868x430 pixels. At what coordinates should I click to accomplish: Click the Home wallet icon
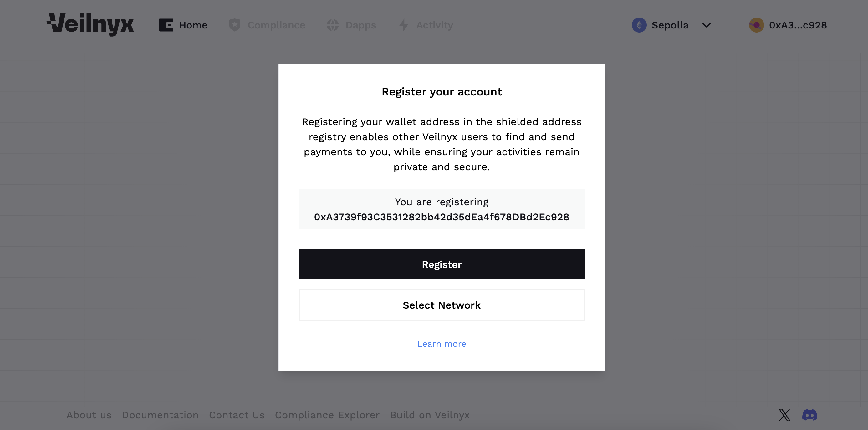tap(166, 25)
